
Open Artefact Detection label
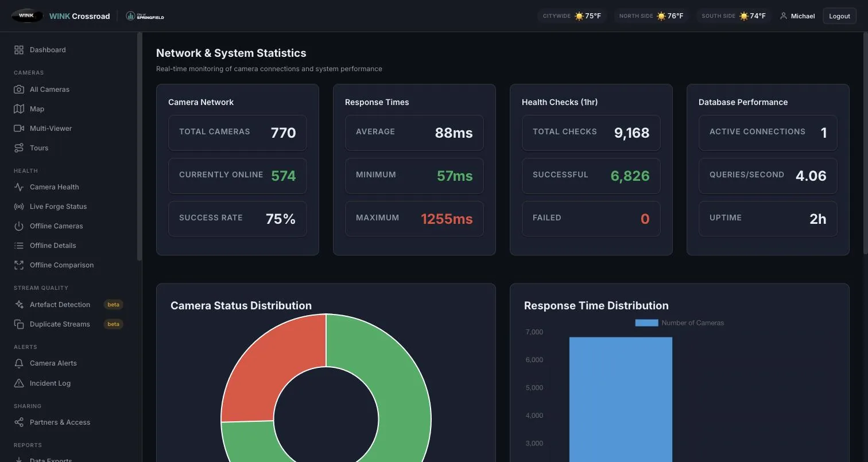[x=60, y=305]
